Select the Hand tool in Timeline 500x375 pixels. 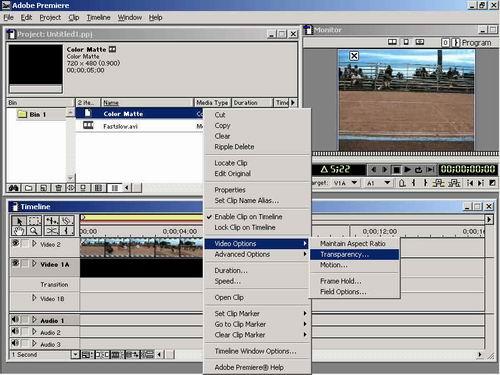pyautogui.click(x=19, y=231)
